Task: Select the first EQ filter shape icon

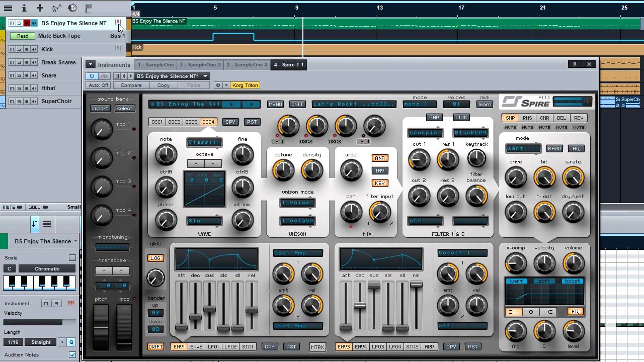Action: (513, 312)
